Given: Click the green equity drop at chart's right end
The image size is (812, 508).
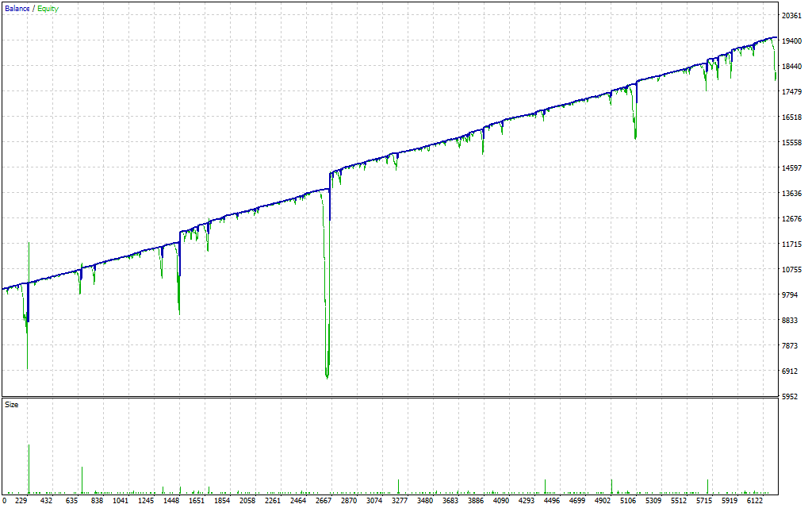Looking at the screenshot, I should [x=776, y=75].
